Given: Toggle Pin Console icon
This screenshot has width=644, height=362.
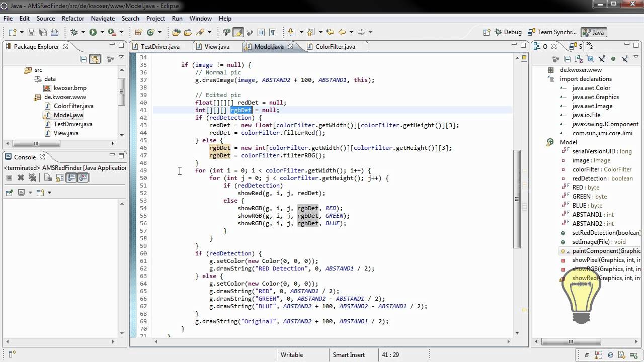Looking at the screenshot, I should (9, 192).
